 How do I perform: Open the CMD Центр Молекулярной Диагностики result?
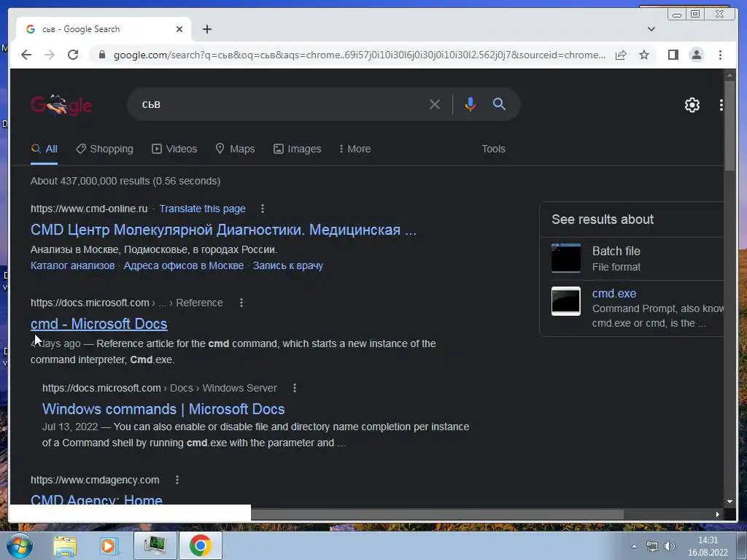(223, 230)
